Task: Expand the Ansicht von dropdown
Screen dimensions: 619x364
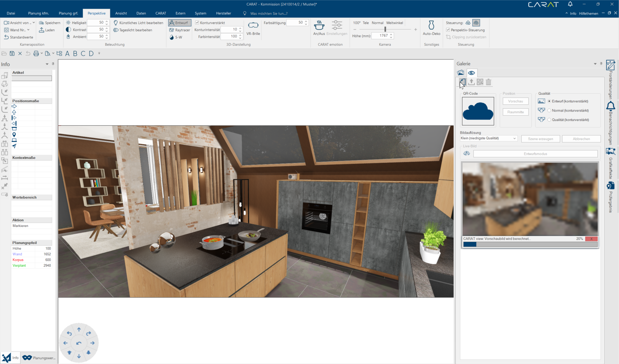Action: coord(34,23)
